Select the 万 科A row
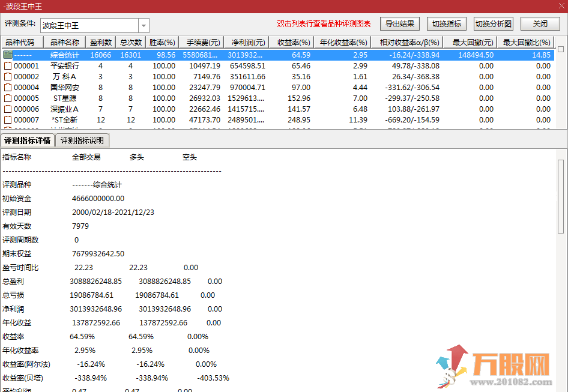This screenshot has width=568, height=392. coord(278,77)
